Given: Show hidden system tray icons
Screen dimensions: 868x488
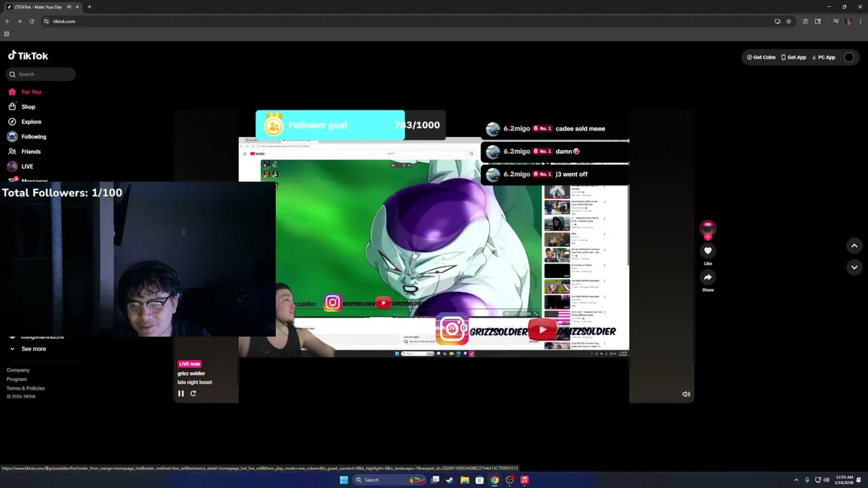Looking at the screenshot, I should 796,480.
